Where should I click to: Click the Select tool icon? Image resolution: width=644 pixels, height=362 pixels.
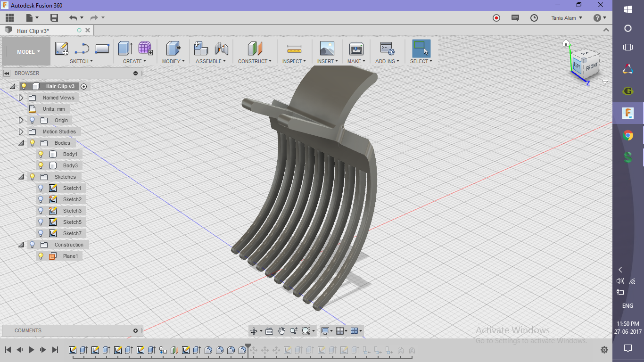[421, 49]
